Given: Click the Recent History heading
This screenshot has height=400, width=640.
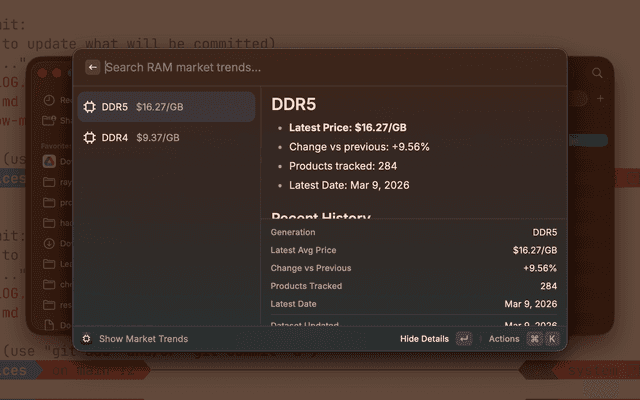Looking at the screenshot, I should [x=320, y=216].
